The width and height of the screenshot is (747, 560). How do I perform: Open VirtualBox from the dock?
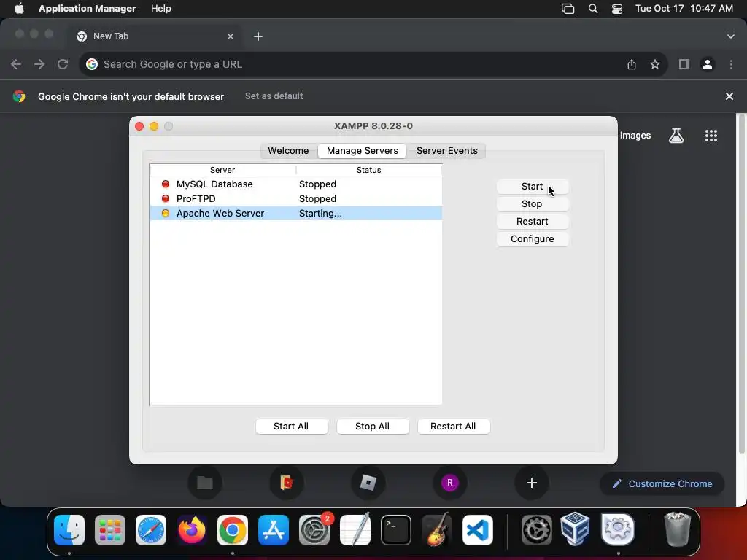click(x=575, y=529)
